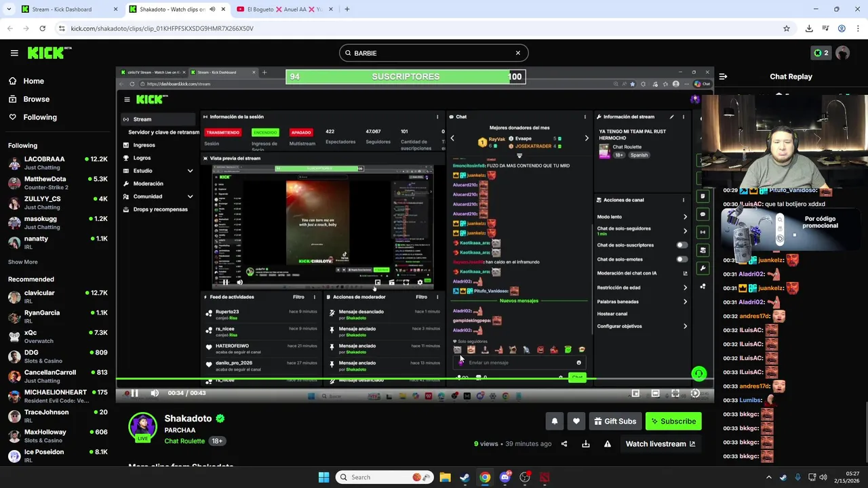868x488 pixels.
Task: Open the Chat Roulette category link
Action: coord(184,441)
